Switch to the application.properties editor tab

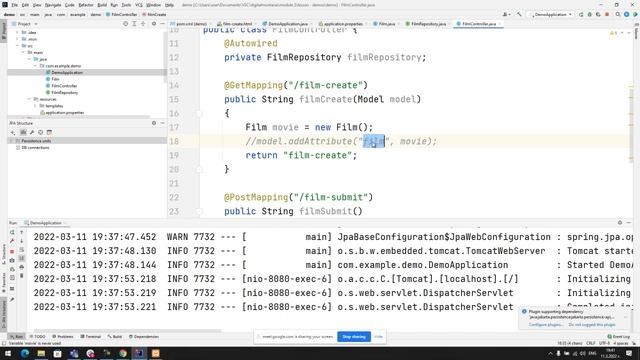point(343,24)
